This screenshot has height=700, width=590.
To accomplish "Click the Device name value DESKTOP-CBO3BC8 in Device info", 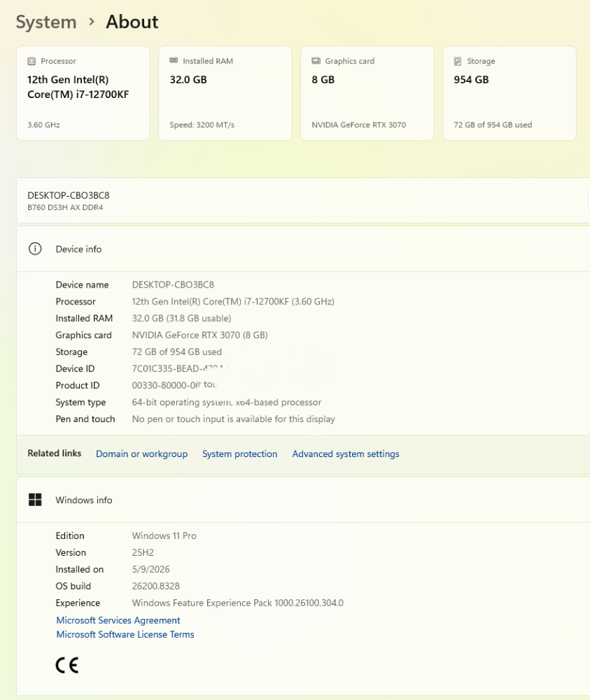I will pos(173,285).
